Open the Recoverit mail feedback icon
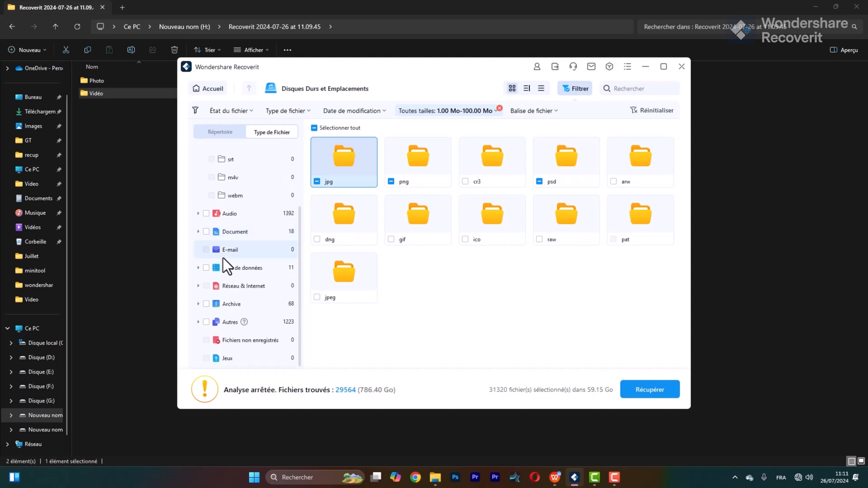 click(x=591, y=66)
